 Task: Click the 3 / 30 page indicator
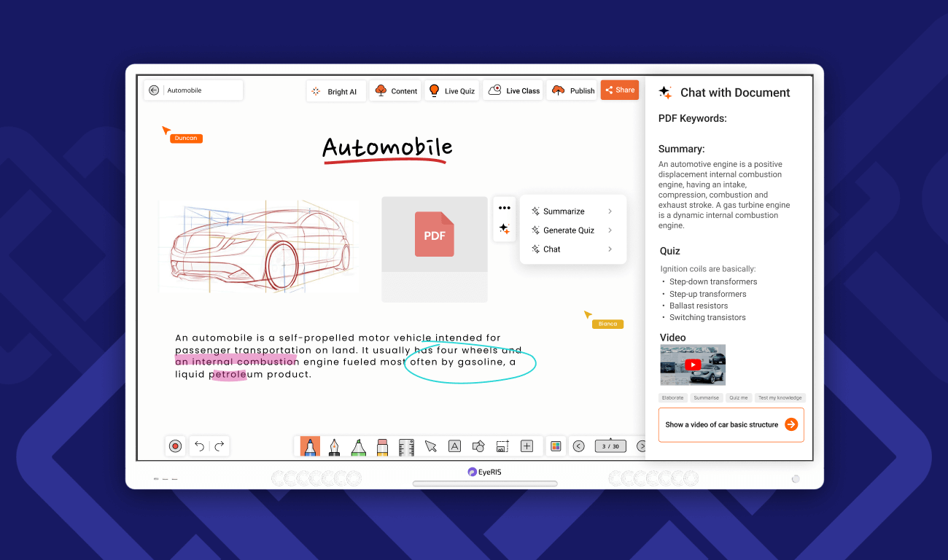610,446
